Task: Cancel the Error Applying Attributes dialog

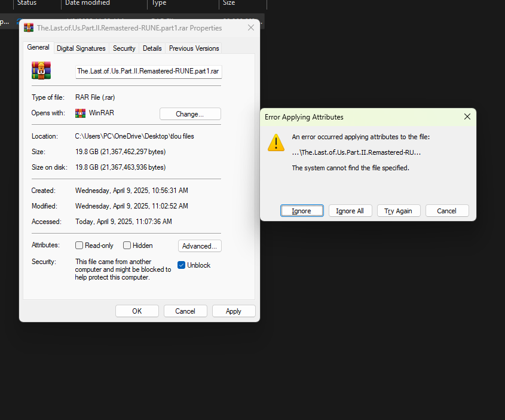Action: [x=447, y=211]
